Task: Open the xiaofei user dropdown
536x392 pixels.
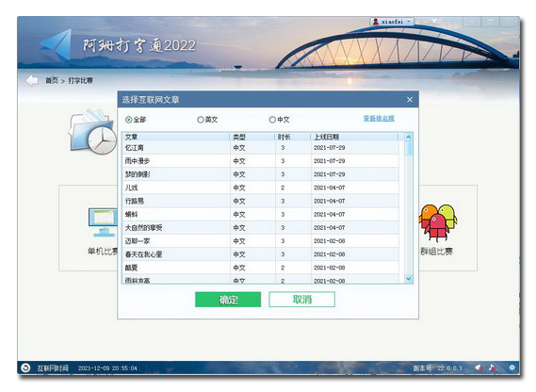Action: 392,22
